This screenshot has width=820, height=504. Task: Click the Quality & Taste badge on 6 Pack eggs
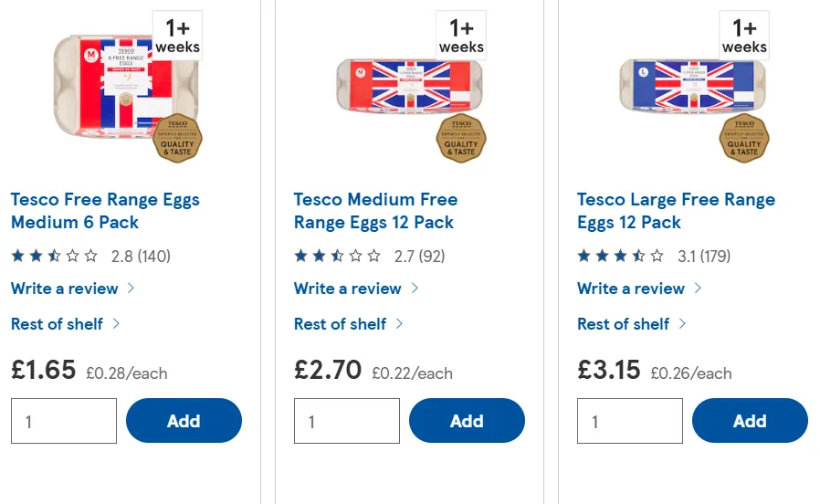pyautogui.click(x=177, y=138)
